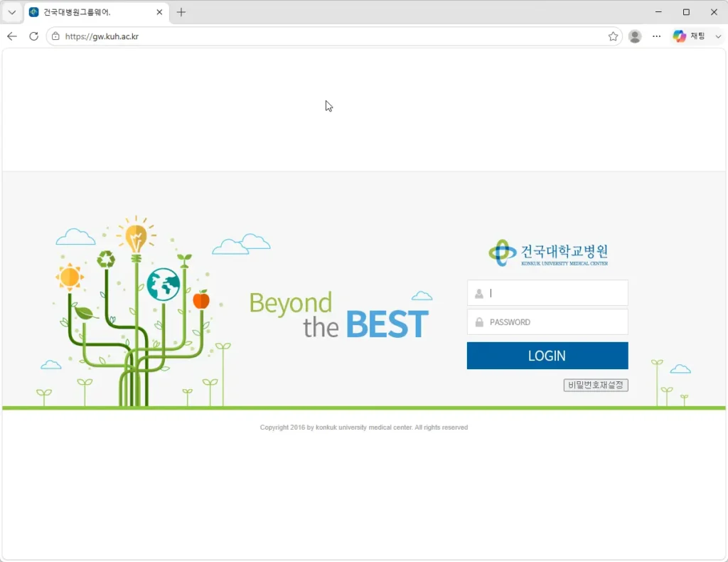Image resolution: width=728 pixels, height=562 pixels.
Task: Maximize the browser window
Action: click(686, 12)
